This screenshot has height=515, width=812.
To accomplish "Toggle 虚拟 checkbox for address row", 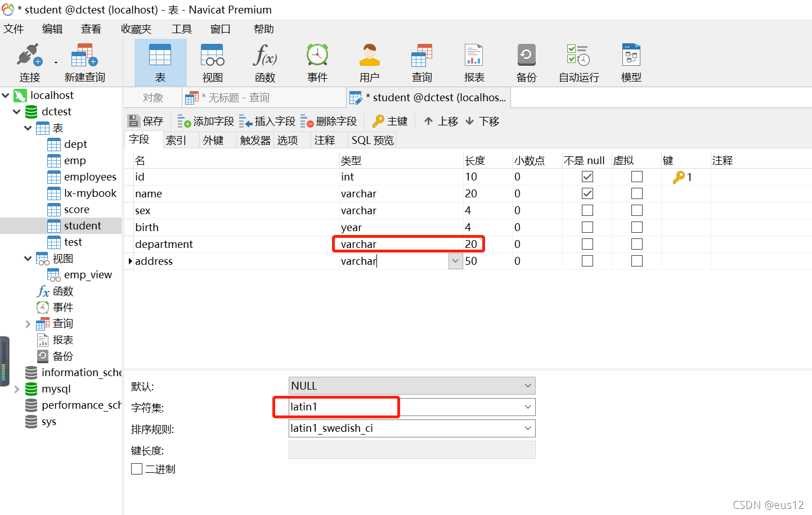I will pyautogui.click(x=637, y=261).
